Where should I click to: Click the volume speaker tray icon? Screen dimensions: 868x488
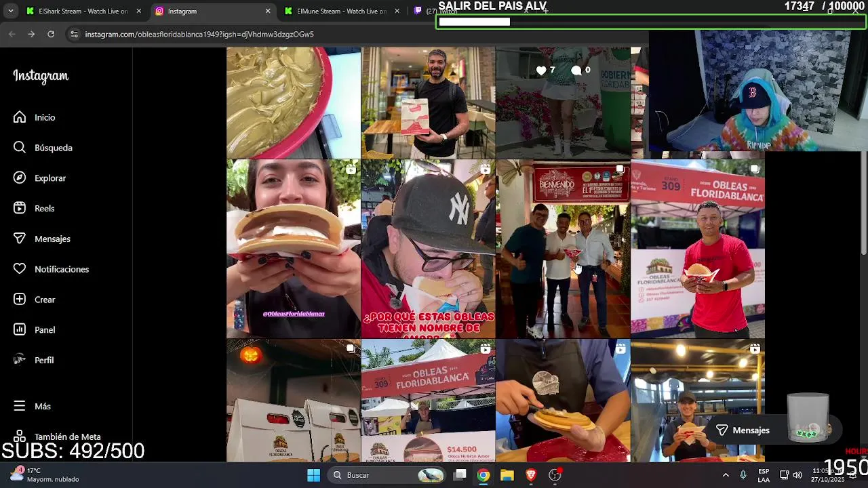point(797,475)
